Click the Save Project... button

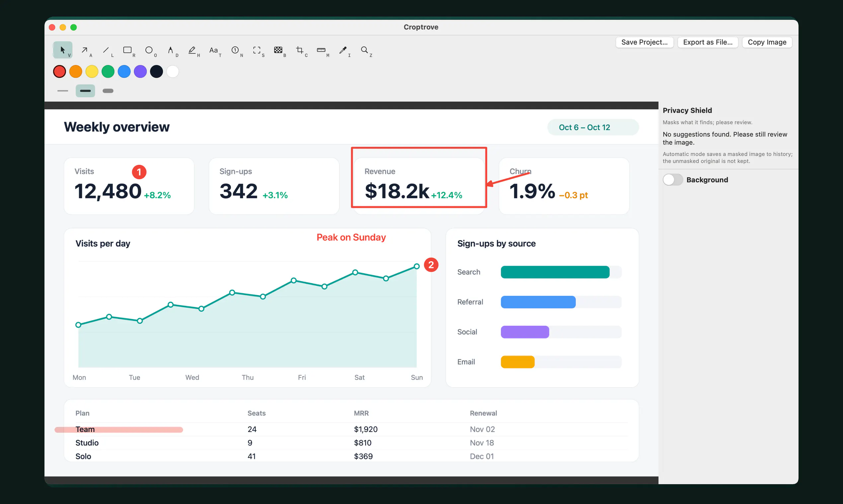tap(645, 42)
